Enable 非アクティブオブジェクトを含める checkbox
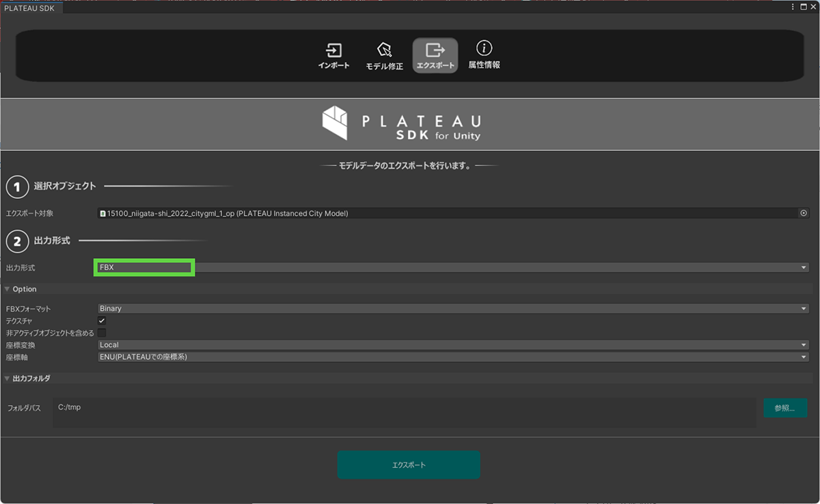 (102, 333)
